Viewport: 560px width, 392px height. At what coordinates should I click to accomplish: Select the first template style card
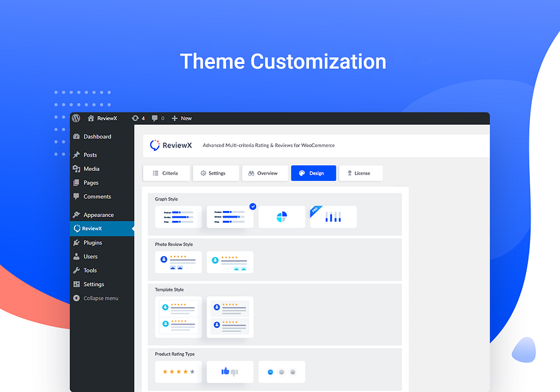coord(178,317)
